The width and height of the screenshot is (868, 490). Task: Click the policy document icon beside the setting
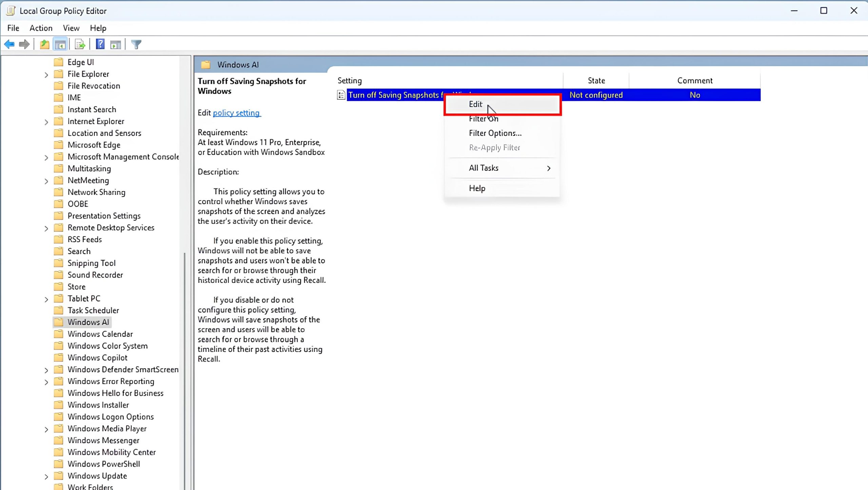tap(341, 95)
